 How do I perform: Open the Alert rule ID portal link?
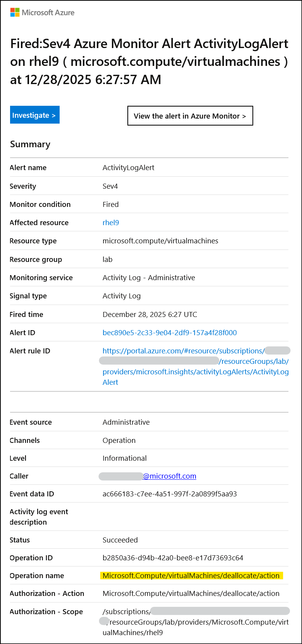point(196,367)
